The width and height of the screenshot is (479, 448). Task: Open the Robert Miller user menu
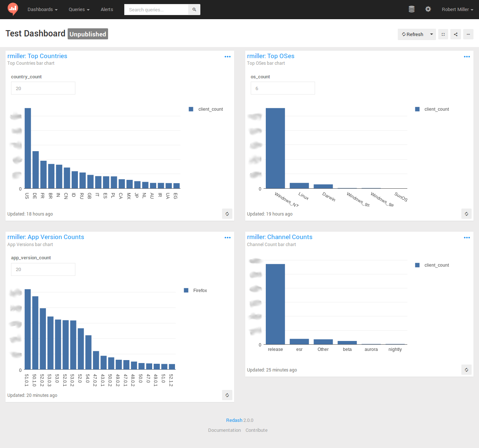point(457,9)
